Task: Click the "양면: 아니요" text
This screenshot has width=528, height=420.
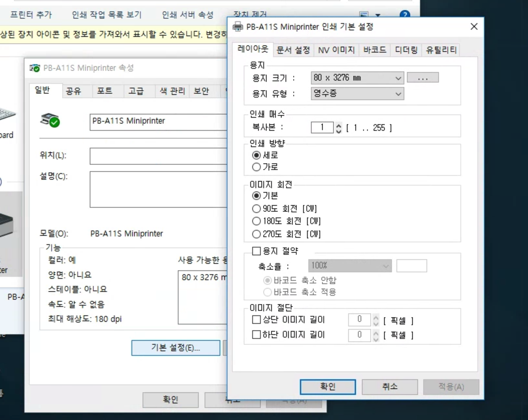Action: [x=70, y=275]
